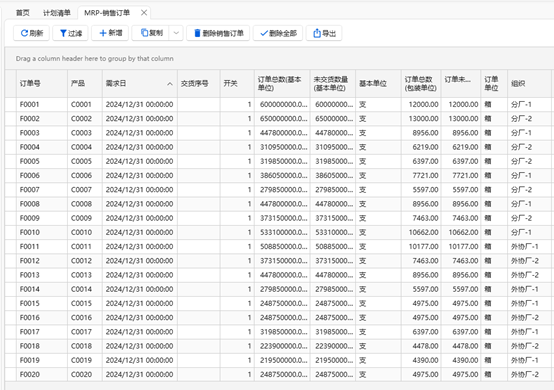Click product cell C0012
This screenshot has height=390, width=554.
coord(85,261)
